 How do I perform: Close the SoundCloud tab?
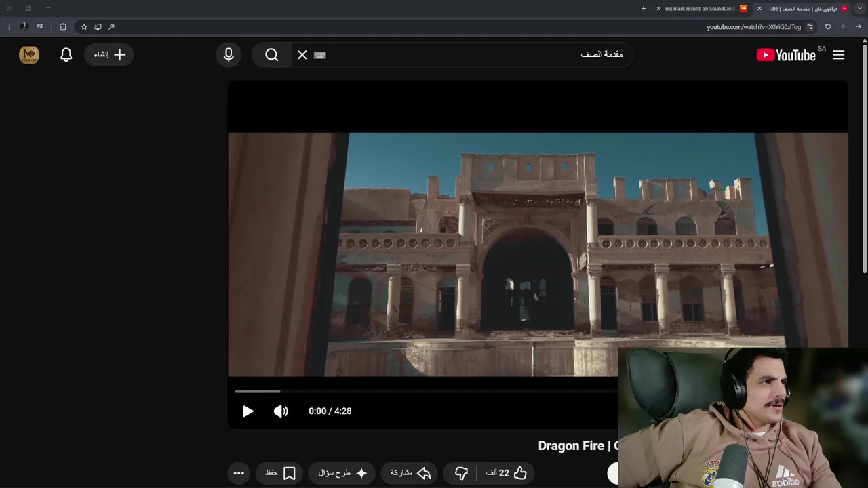658,9
